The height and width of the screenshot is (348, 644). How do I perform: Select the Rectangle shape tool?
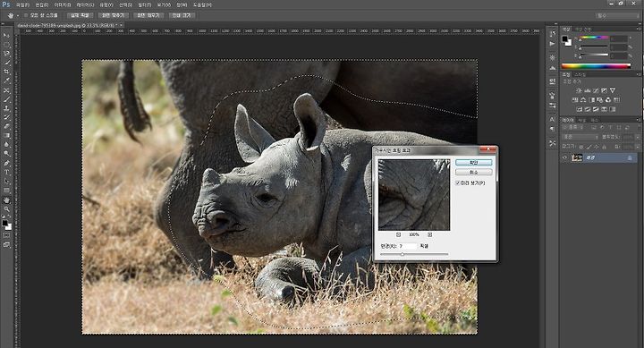(x=6, y=191)
